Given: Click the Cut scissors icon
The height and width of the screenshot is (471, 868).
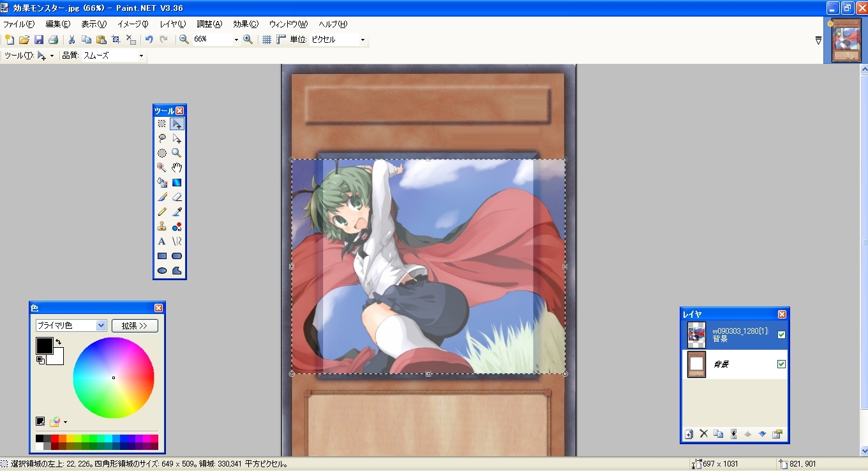Looking at the screenshot, I should click(72, 40).
